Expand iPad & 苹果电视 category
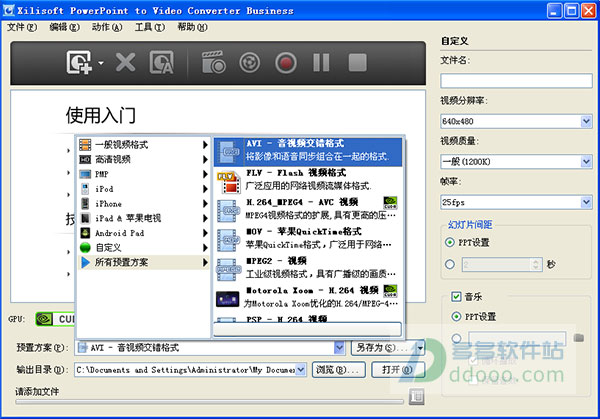Screen dimensions: 600x419 [143, 218]
